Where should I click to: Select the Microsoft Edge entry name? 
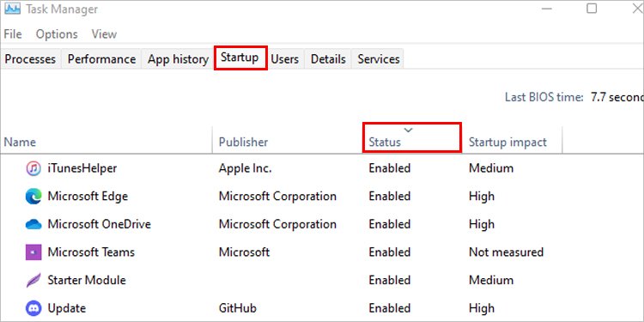[88, 197]
